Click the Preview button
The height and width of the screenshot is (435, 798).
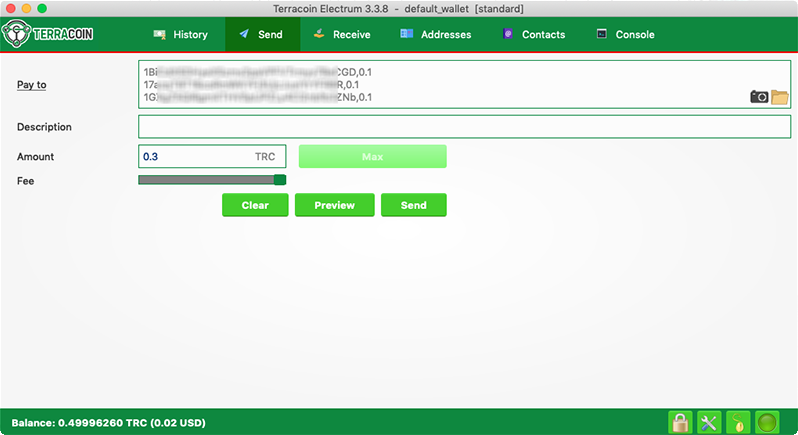[334, 205]
